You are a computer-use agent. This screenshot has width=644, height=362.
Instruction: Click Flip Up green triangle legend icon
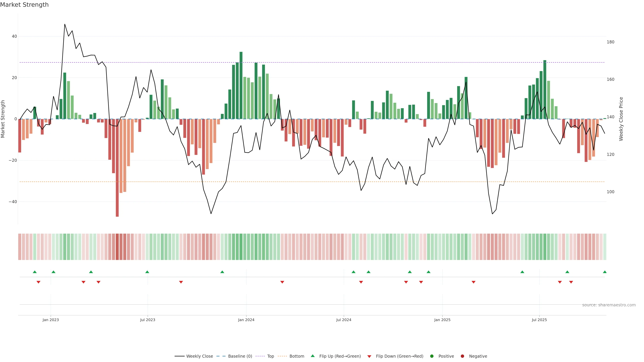(x=312, y=356)
